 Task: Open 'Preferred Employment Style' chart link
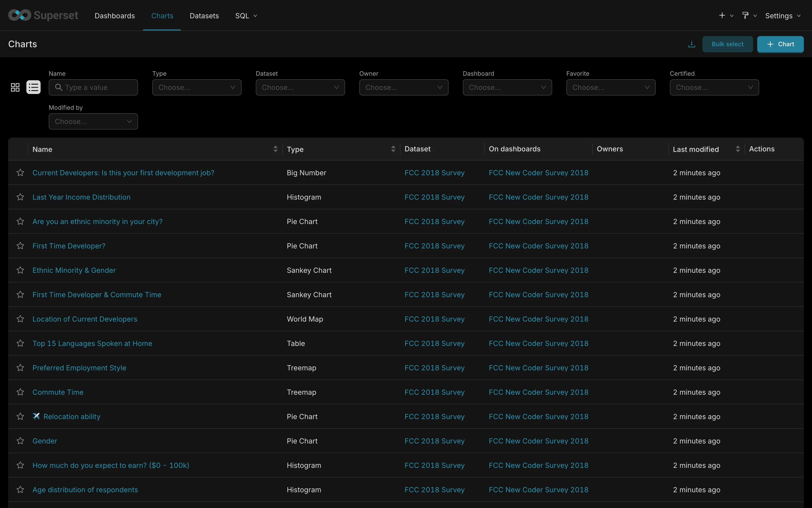(79, 368)
